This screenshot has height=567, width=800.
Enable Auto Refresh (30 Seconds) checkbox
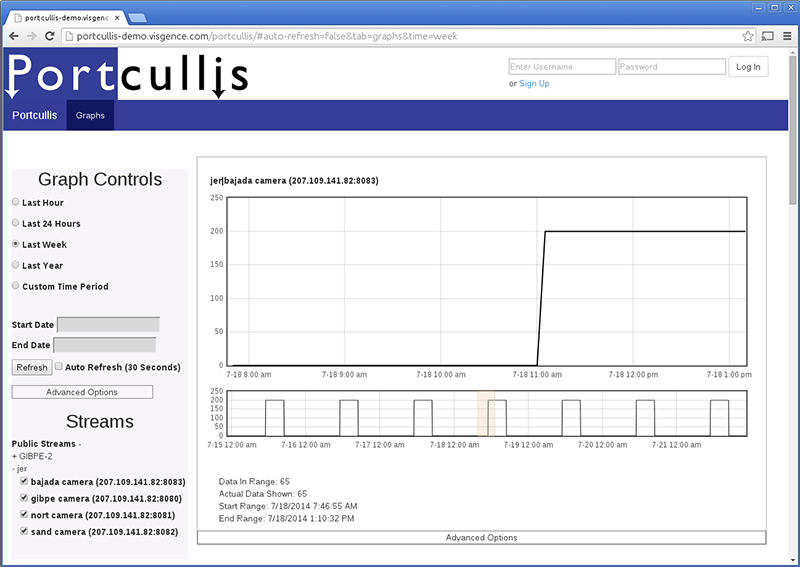click(59, 366)
